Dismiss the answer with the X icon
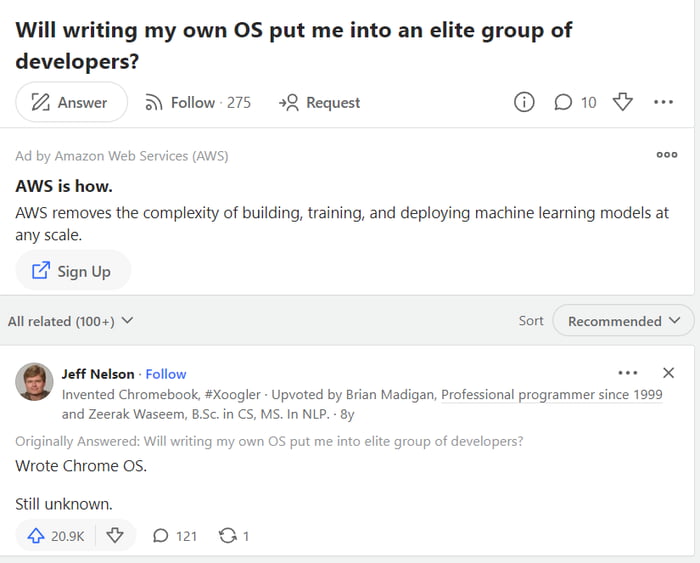This screenshot has height=563, width=700. coord(668,373)
